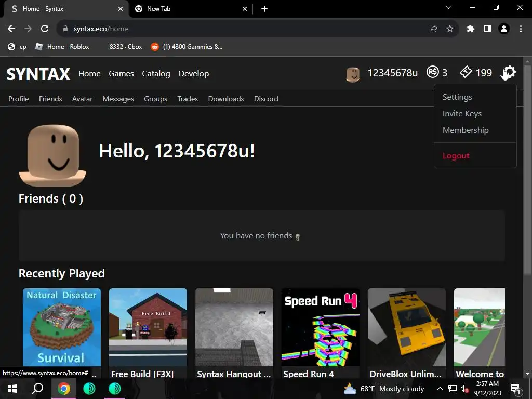The width and height of the screenshot is (532, 399).
Task: Click the network tray icon
Action: 453,389
